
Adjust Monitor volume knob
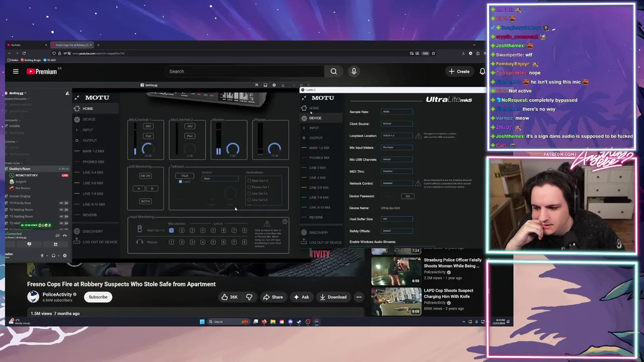pyautogui.click(x=232, y=149)
